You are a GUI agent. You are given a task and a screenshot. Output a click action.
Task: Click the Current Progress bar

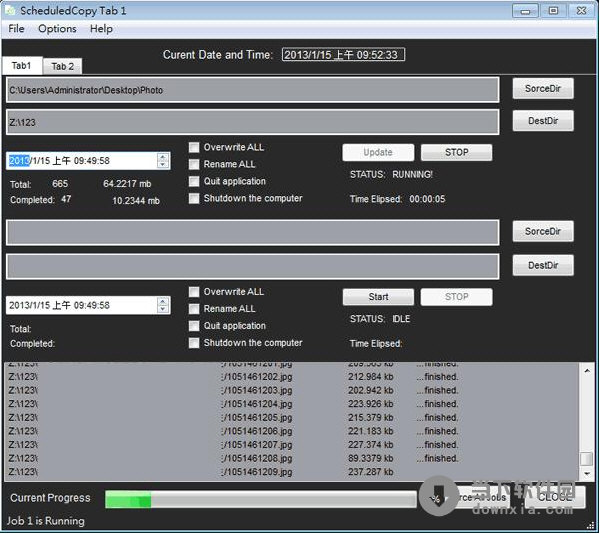tap(260, 498)
